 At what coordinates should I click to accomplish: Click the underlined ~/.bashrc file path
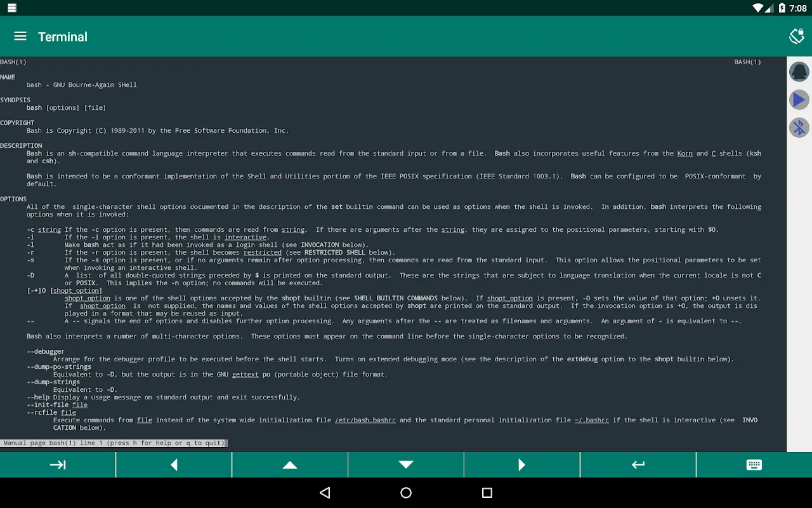[591, 420]
